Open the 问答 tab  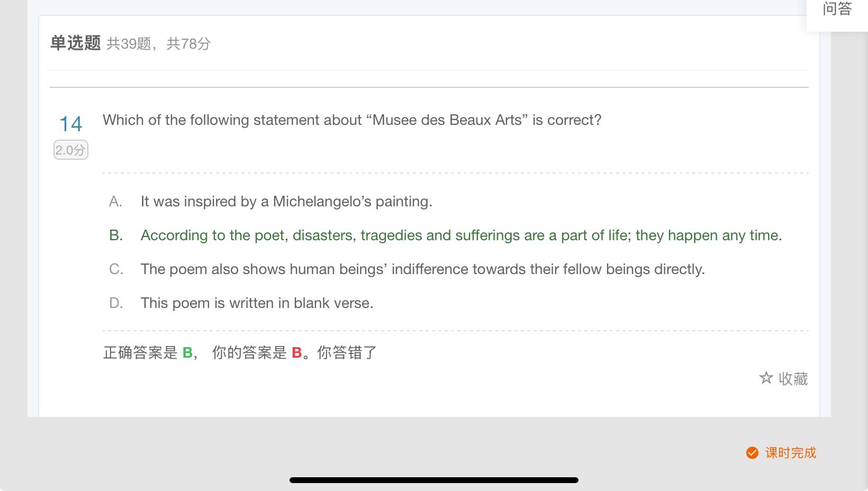(x=837, y=9)
